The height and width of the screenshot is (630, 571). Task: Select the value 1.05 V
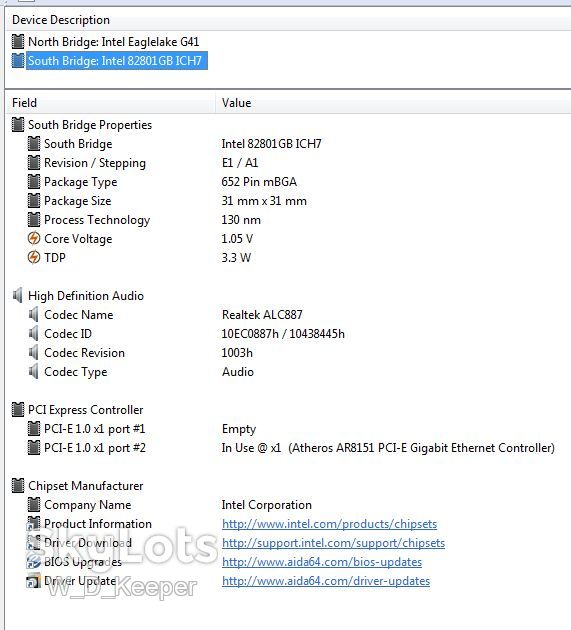[x=237, y=239]
